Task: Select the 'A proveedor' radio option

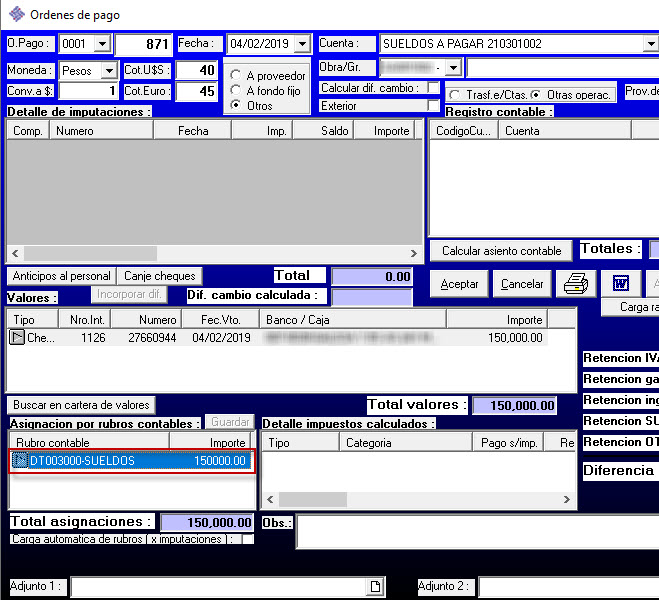Action: click(235, 76)
